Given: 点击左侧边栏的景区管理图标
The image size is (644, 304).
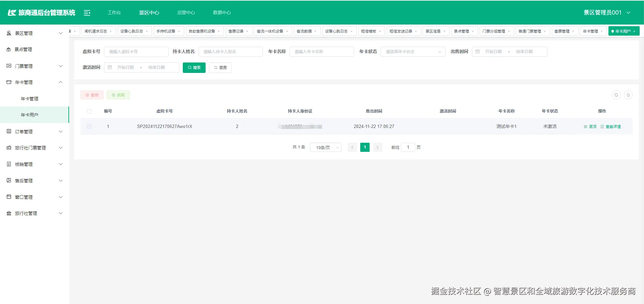Looking at the screenshot, I should pyautogui.click(x=9, y=33).
